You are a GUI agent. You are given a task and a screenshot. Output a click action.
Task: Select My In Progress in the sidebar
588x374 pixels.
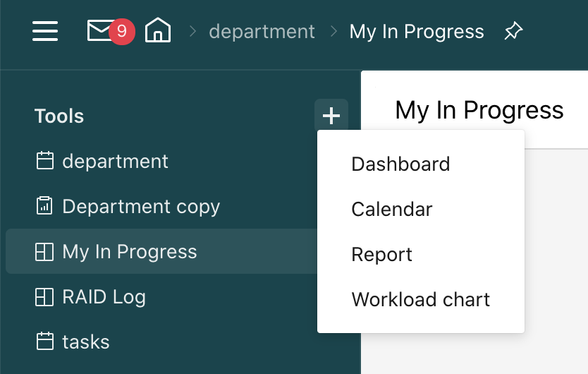(x=130, y=252)
